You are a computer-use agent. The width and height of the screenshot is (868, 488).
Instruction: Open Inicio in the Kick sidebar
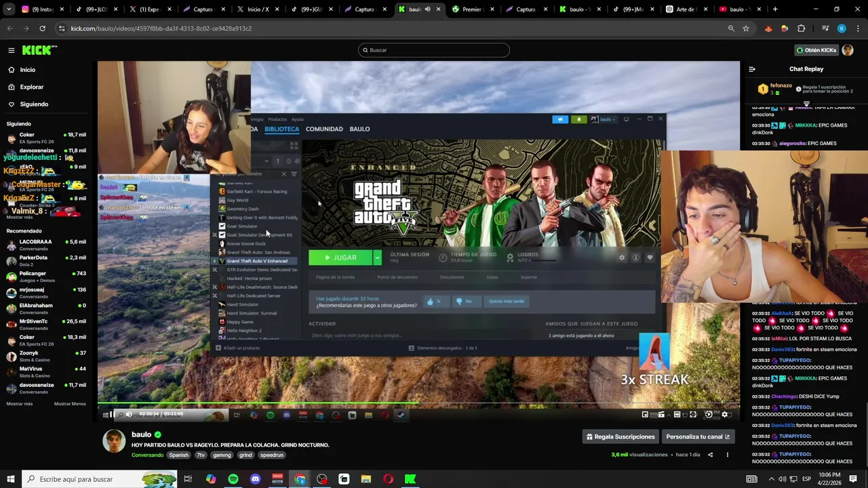(27, 70)
